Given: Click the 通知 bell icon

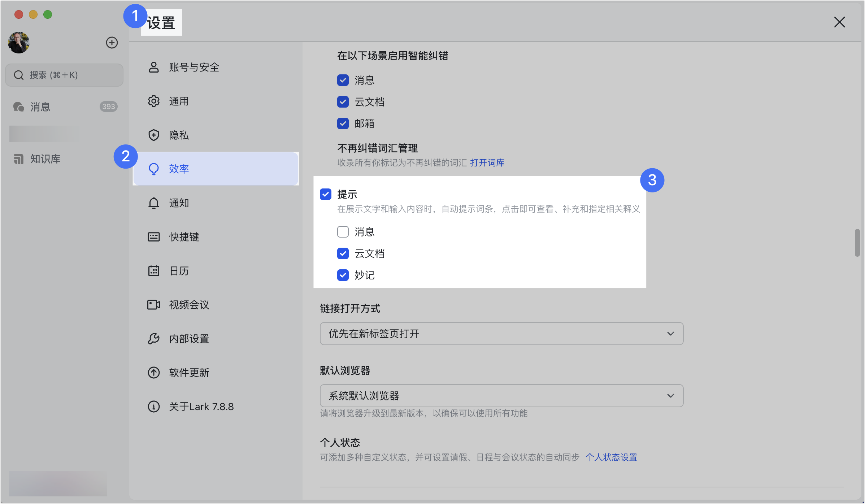Looking at the screenshot, I should coord(154,203).
